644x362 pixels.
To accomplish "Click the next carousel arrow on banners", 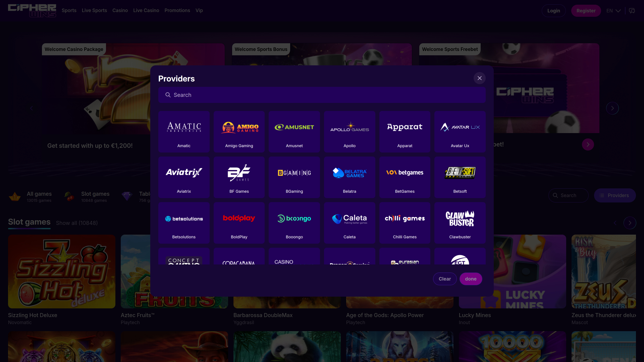I will point(612,108).
